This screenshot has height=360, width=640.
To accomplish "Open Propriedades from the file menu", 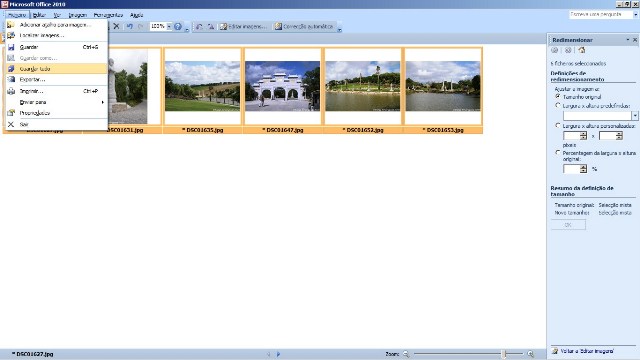I will click(57, 113).
